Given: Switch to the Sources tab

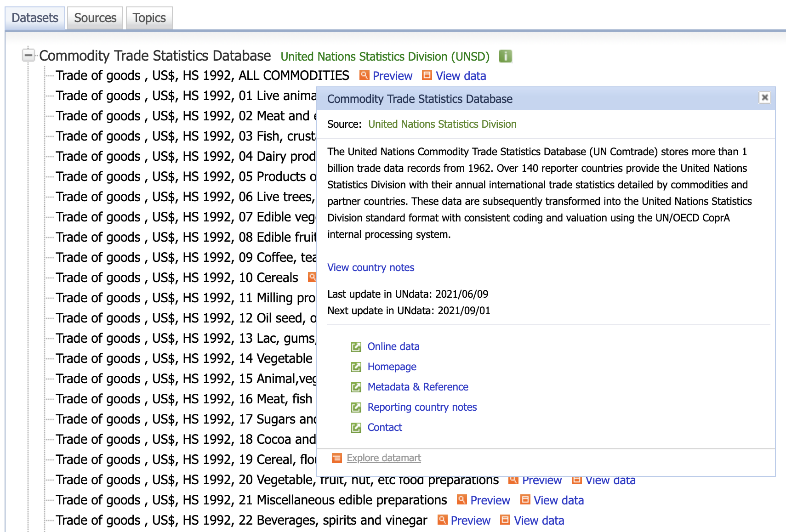Looking at the screenshot, I should point(95,18).
